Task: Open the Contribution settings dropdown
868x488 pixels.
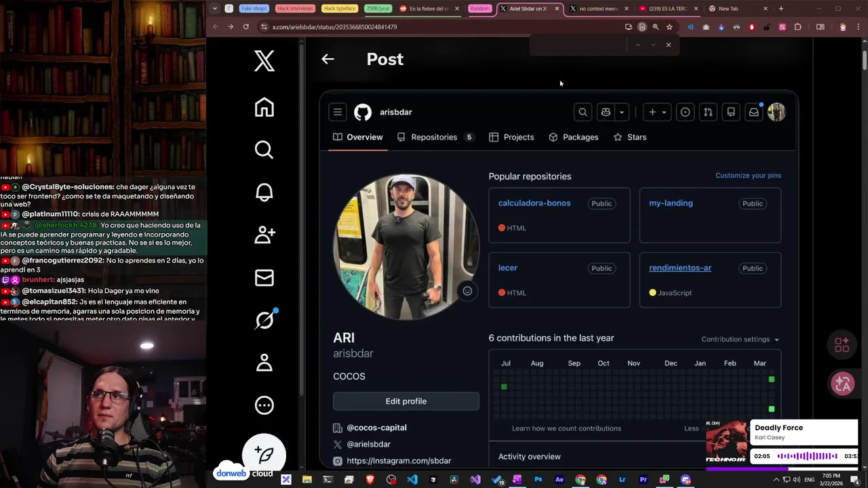Action: [x=740, y=339]
